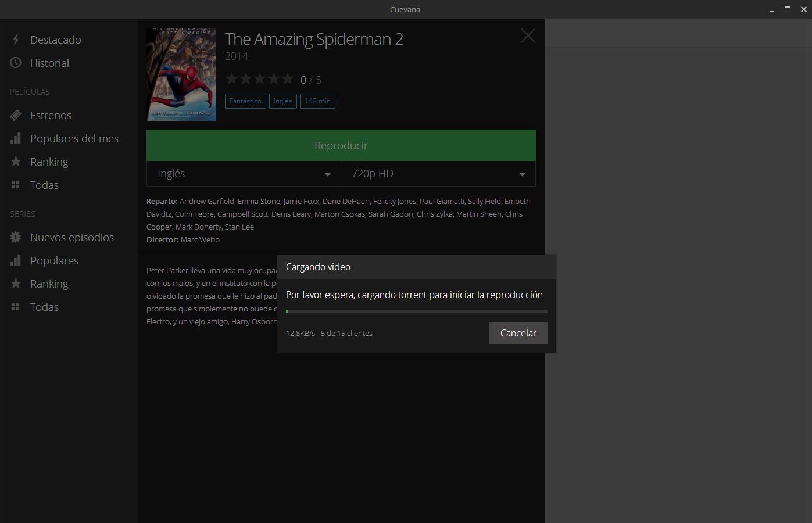Go to Todas under Series
The width and height of the screenshot is (812, 523).
coord(44,307)
